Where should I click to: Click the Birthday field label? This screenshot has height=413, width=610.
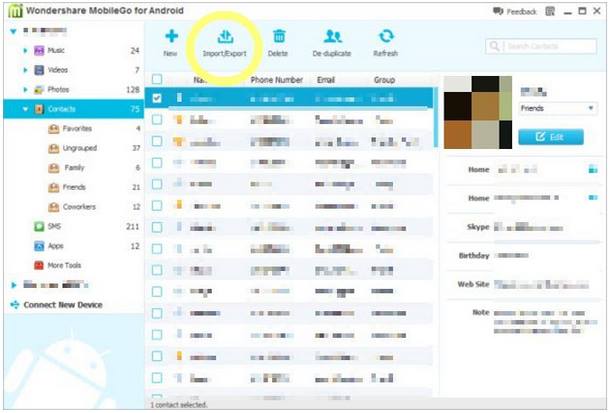pyautogui.click(x=474, y=256)
